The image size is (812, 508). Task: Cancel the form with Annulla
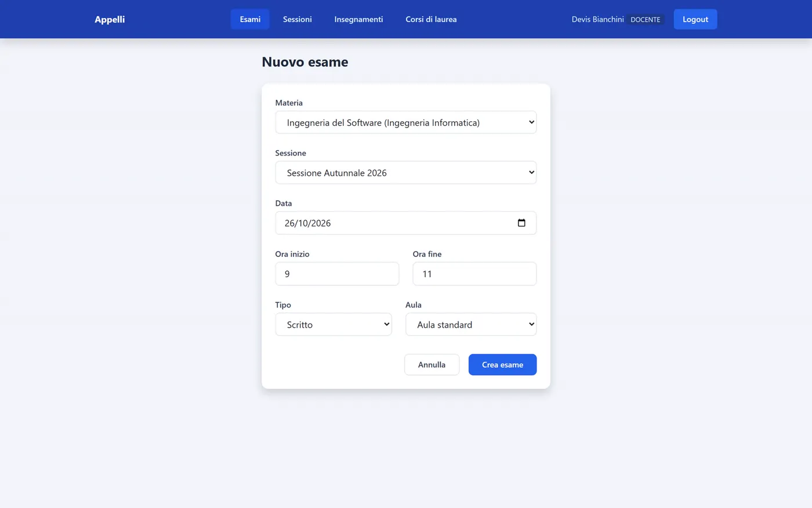tap(432, 365)
